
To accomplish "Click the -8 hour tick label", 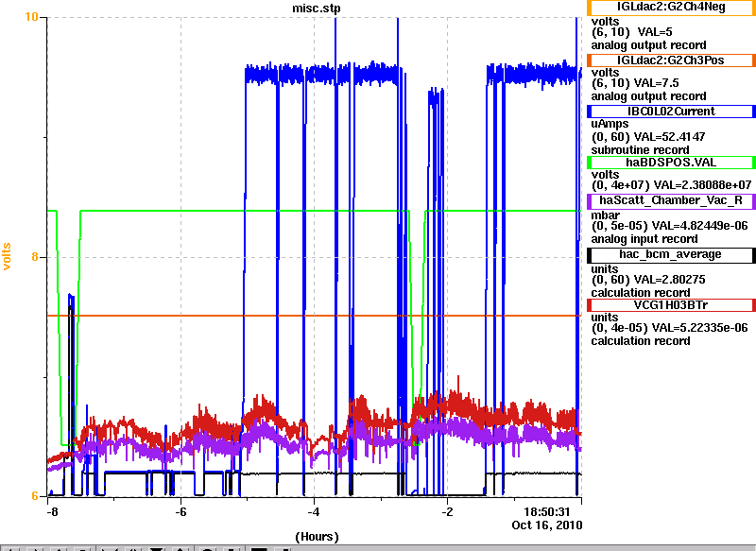I will click(52, 512).
